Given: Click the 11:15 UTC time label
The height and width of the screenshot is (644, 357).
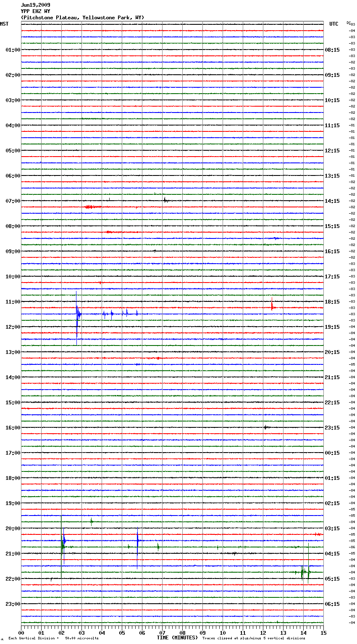Looking at the screenshot, I should [332, 126].
